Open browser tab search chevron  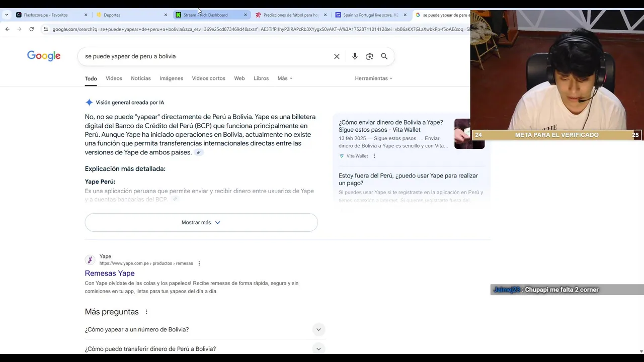click(6, 15)
